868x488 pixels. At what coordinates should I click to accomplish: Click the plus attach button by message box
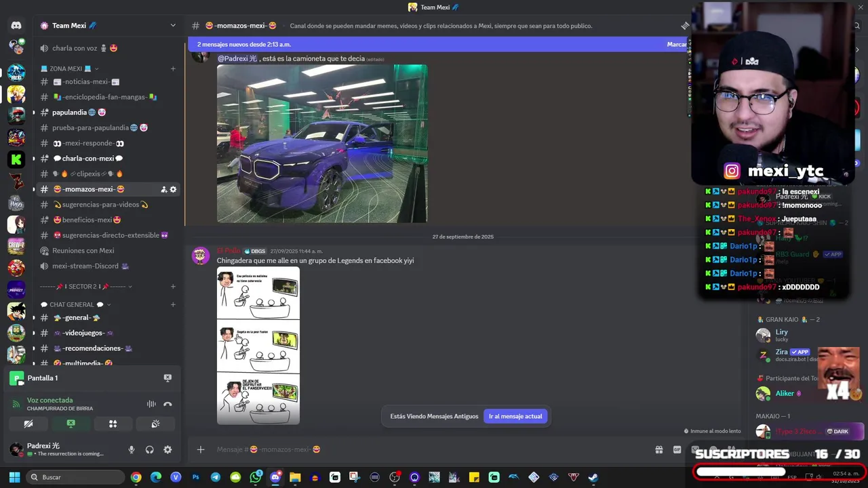200,449
